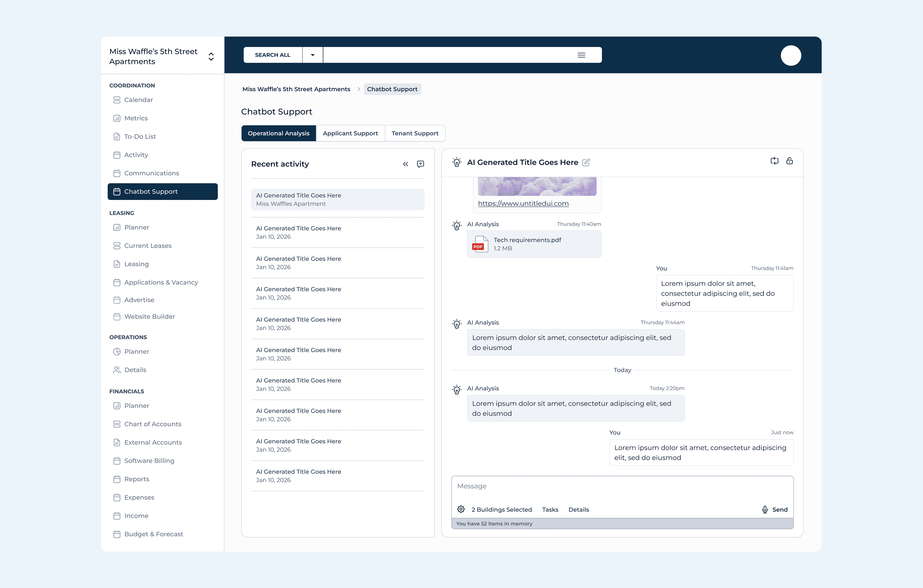The width and height of the screenshot is (923, 588).
Task: Edit the AI generated chat title
Action: [586, 162]
